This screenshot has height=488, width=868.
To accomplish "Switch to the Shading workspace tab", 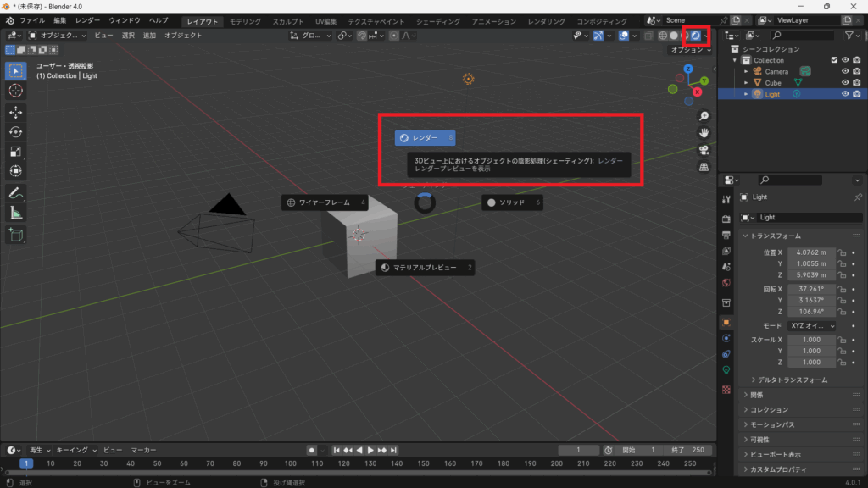I will coord(438,21).
